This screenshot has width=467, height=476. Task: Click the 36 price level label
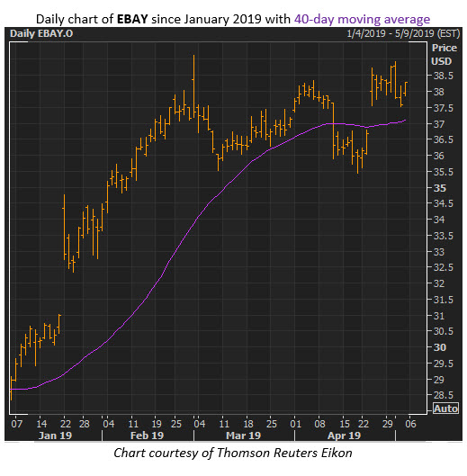coord(439,156)
